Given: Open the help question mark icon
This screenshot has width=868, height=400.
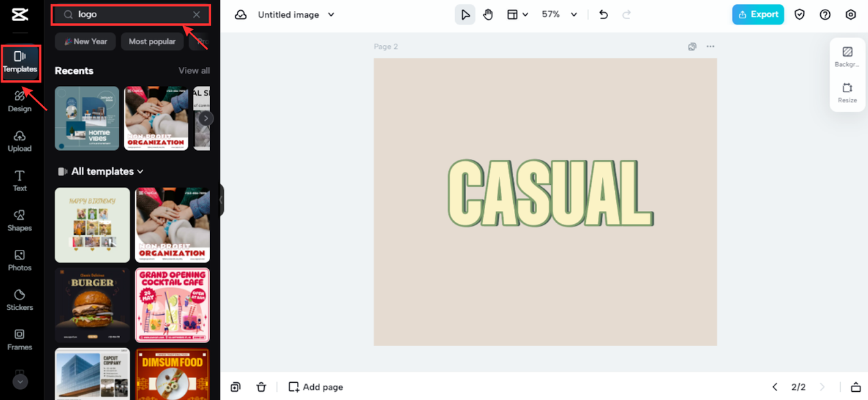Looking at the screenshot, I should tap(825, 14).
